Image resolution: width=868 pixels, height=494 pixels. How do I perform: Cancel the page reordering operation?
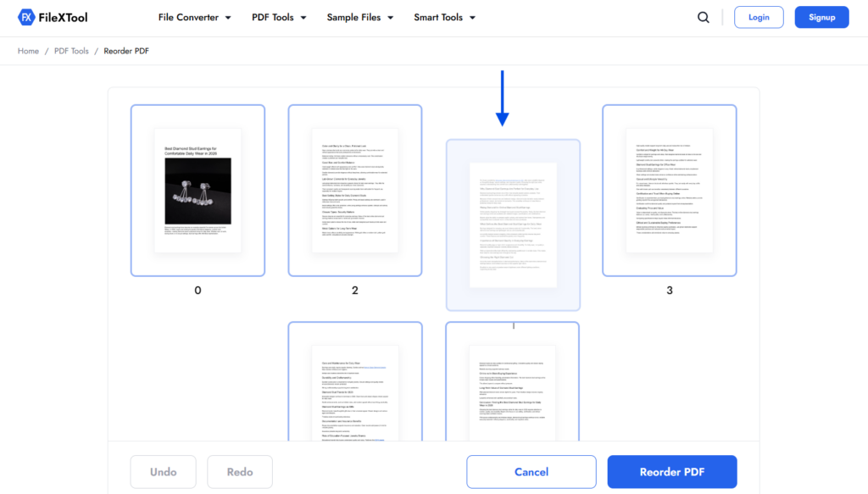point(531,472)
